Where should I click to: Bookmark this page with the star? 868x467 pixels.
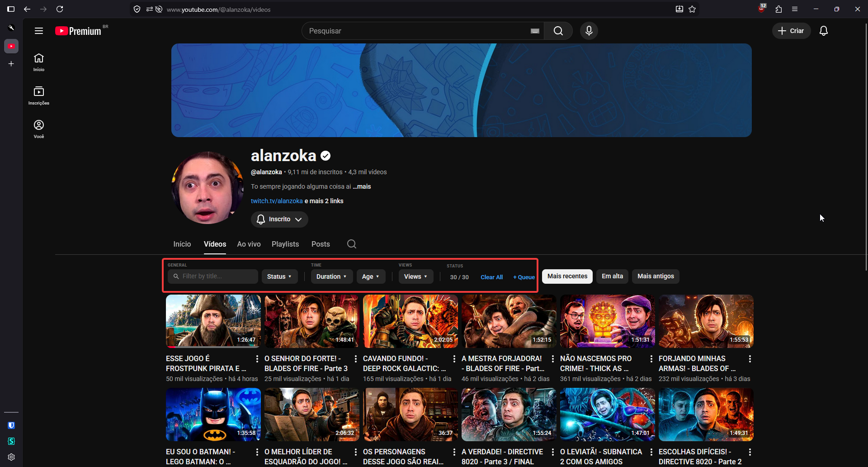pos(692,9)
